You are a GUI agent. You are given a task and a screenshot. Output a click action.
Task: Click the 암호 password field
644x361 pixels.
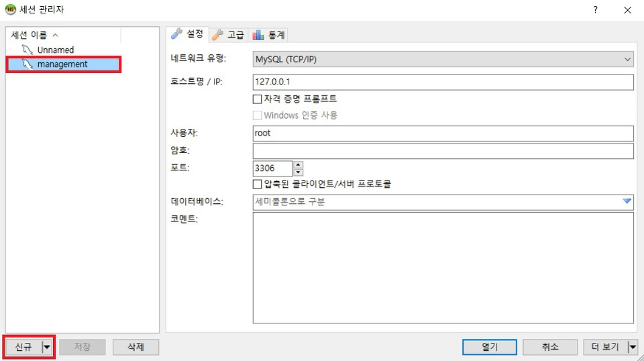tap(443, 151)
